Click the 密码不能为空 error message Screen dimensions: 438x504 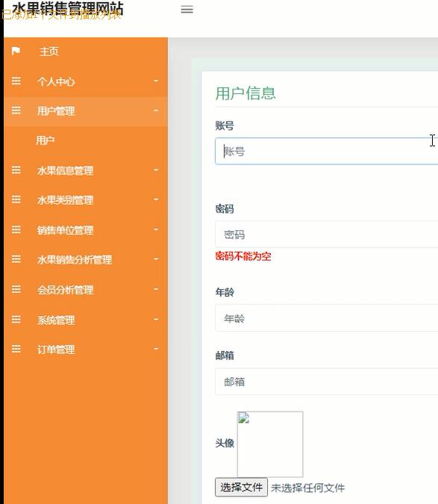tap(243, 256)
